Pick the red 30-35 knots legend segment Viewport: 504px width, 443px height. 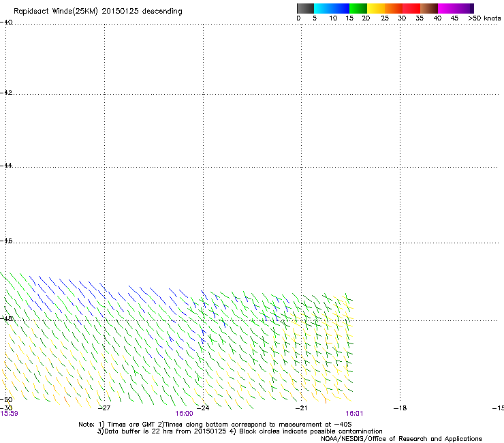click(x=411, y=8)
